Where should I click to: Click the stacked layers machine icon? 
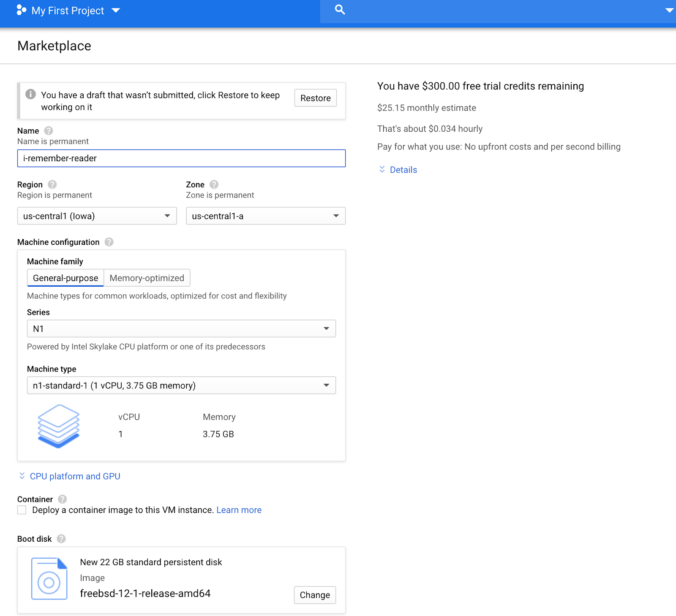point(59,426)
